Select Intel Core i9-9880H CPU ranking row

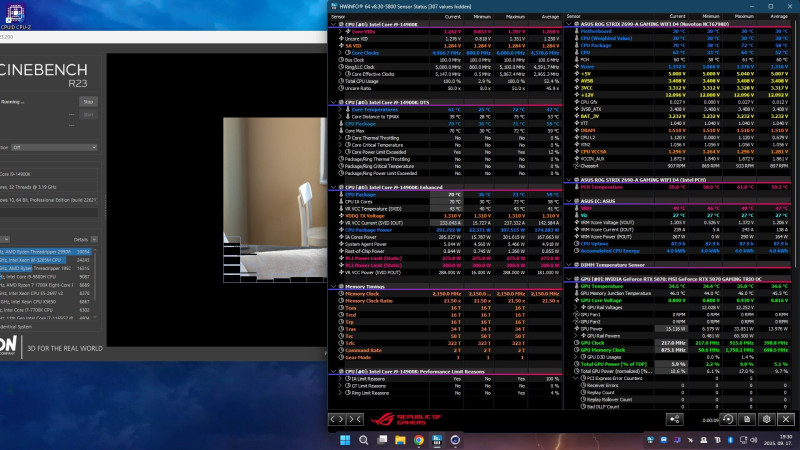[46, 277]
